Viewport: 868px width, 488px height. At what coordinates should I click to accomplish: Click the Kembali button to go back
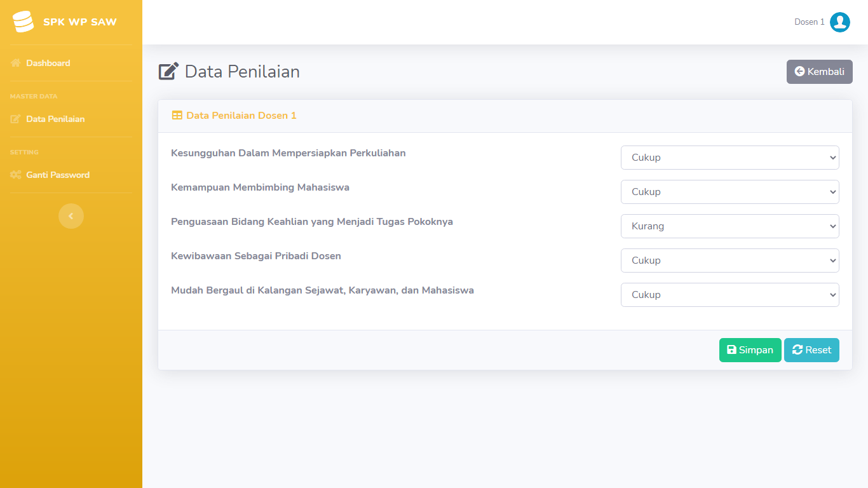click(819, 71)
